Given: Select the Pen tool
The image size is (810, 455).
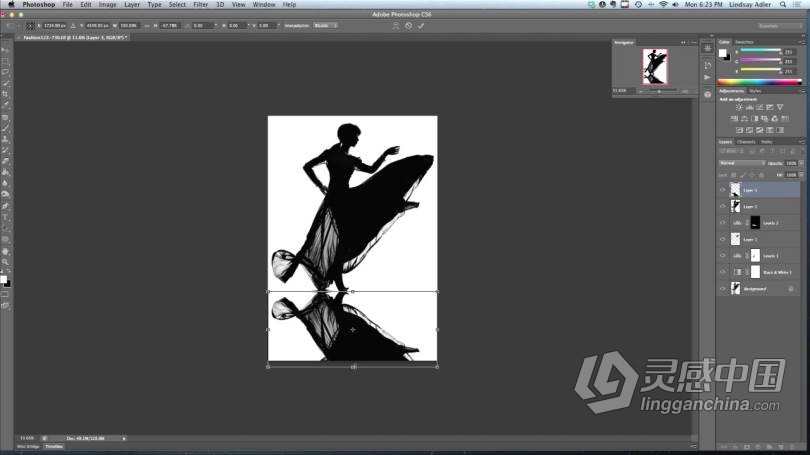Looking at the screenshot, I should pyautogui.click(x=5, y=206).
